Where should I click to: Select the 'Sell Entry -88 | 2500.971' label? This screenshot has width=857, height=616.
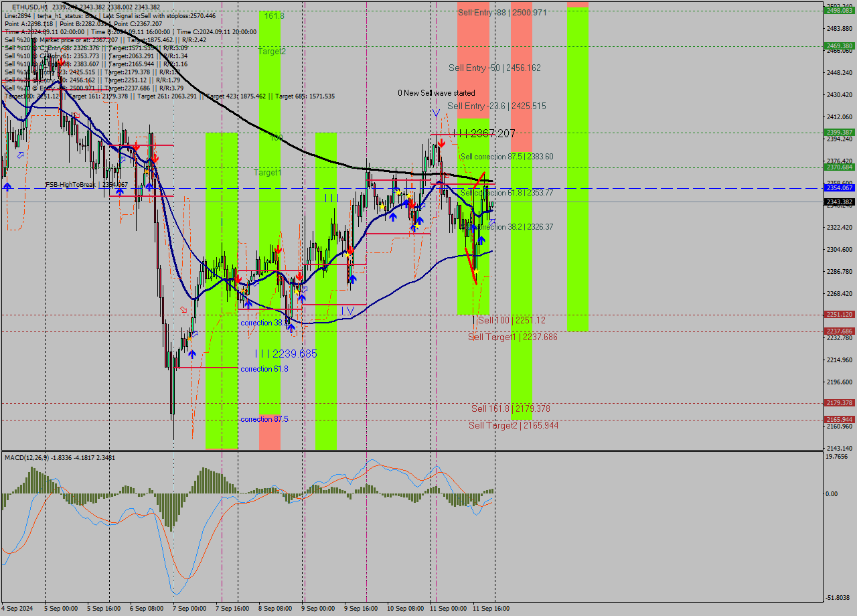(x=502, y=13)
